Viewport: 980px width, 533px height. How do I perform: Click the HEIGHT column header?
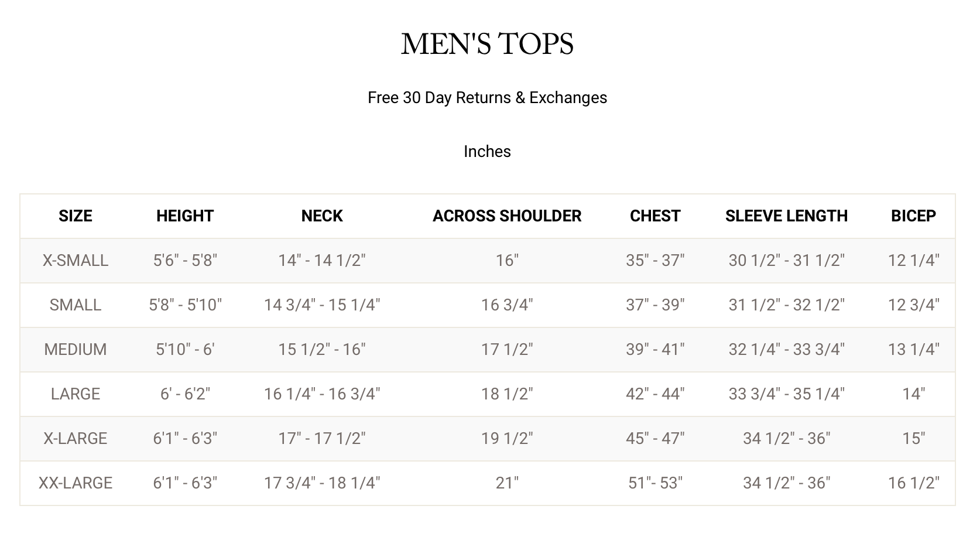(185, 216)
